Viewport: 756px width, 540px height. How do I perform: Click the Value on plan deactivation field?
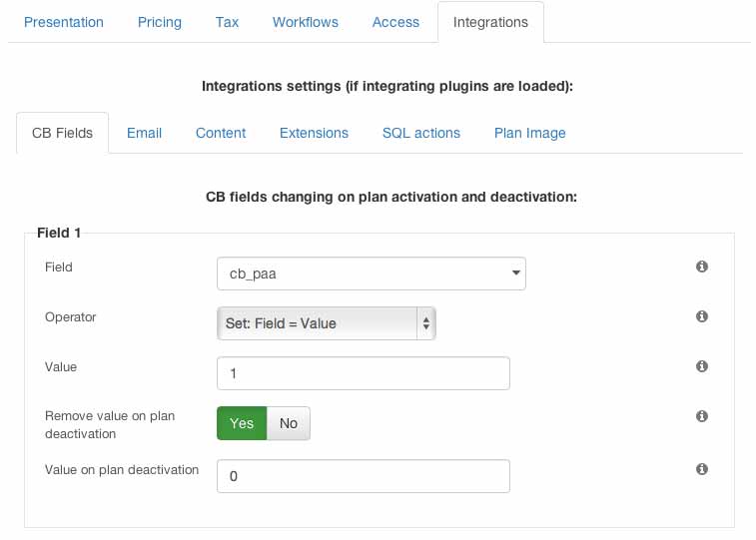(x=364, y=476)
